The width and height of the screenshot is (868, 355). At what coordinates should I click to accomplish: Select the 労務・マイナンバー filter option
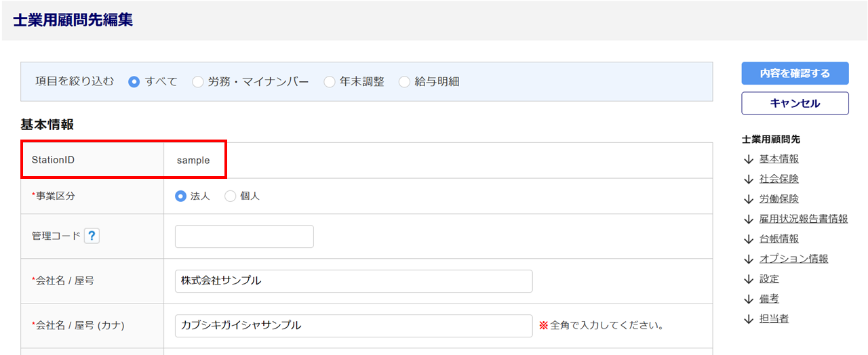(x=198, y=82)
